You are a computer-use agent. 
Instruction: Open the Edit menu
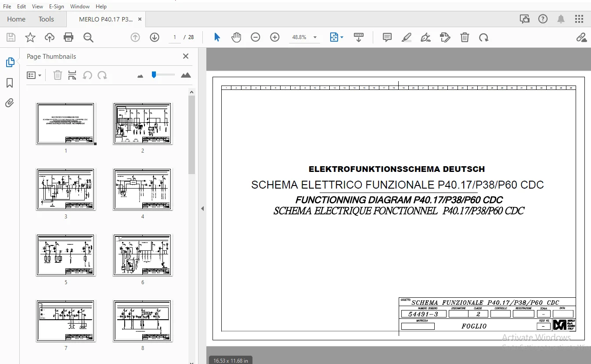pyautogui.click(x=22, y=7)
